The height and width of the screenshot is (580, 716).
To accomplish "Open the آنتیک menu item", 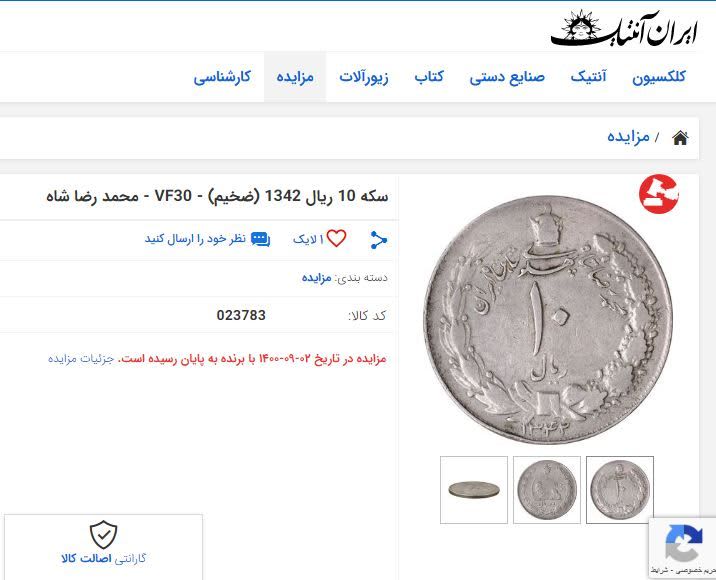I will click(588, 76).
